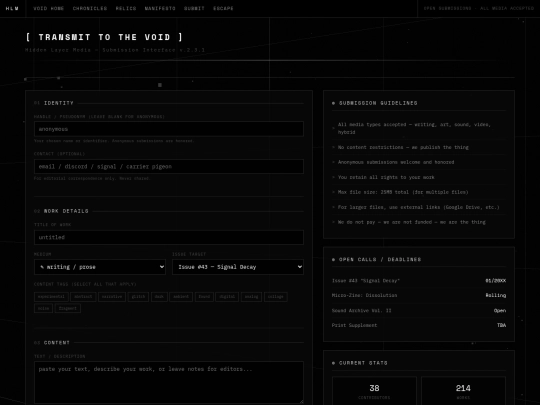Toggle the digital content tag
The width and height of the screenshot is (540, 405).
(x=227, y=297)
